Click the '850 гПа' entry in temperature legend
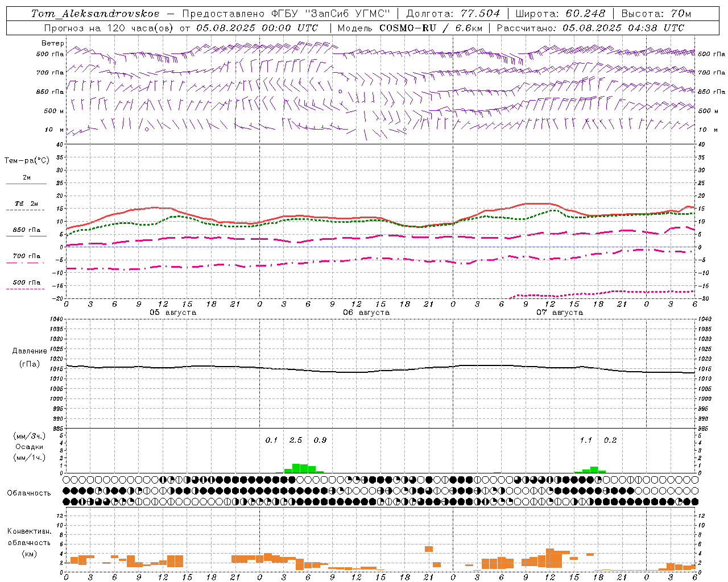 [x=27, y=230]
